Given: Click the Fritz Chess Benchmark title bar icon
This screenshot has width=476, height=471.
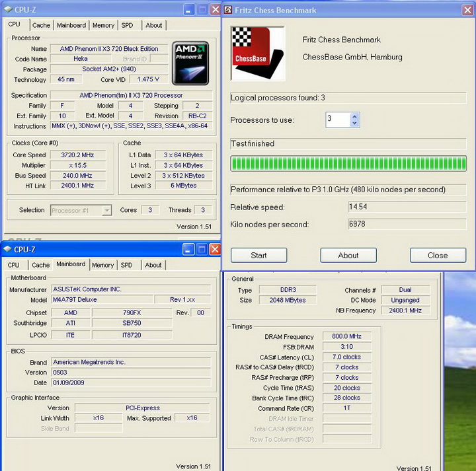Looking at the screenshot, I should pos(228,10).
